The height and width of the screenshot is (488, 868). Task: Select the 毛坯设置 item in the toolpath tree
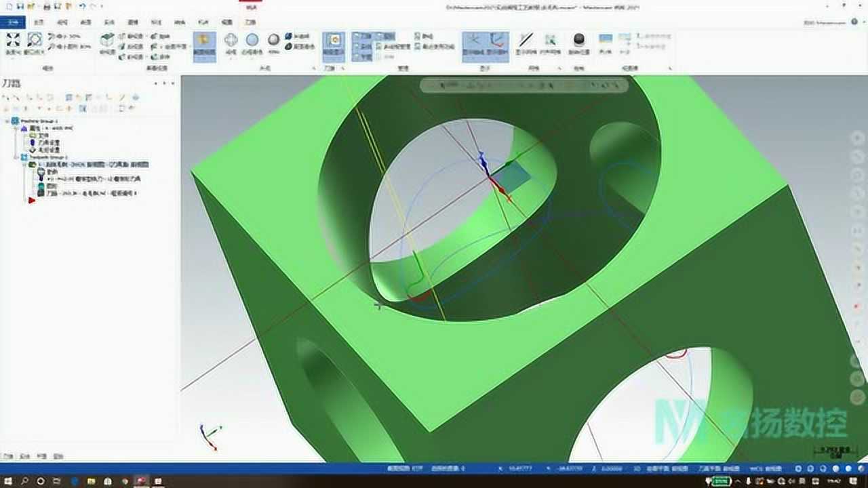pyautogui.click(x=51, y=150)
